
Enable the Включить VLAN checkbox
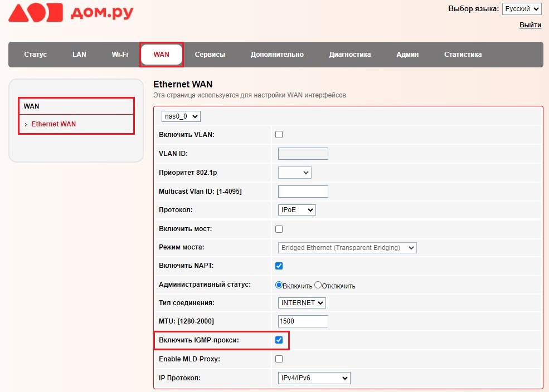[x=279, y=135]
